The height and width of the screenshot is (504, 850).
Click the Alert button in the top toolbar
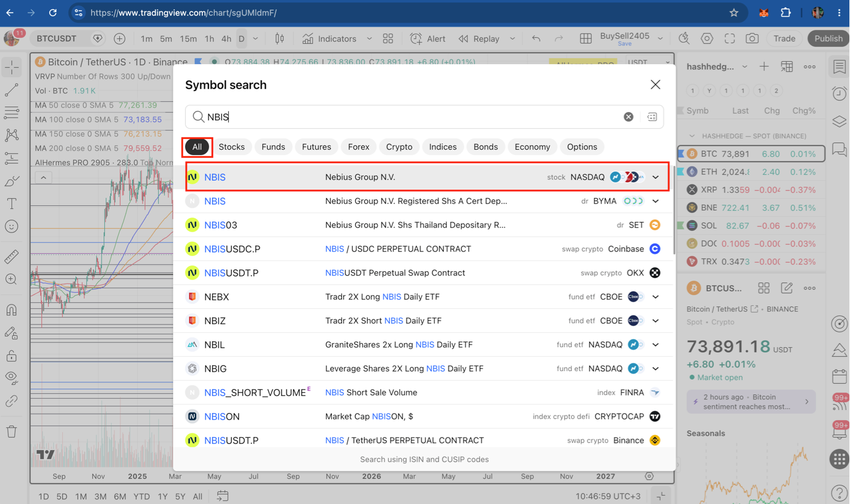tap(428, 39)
